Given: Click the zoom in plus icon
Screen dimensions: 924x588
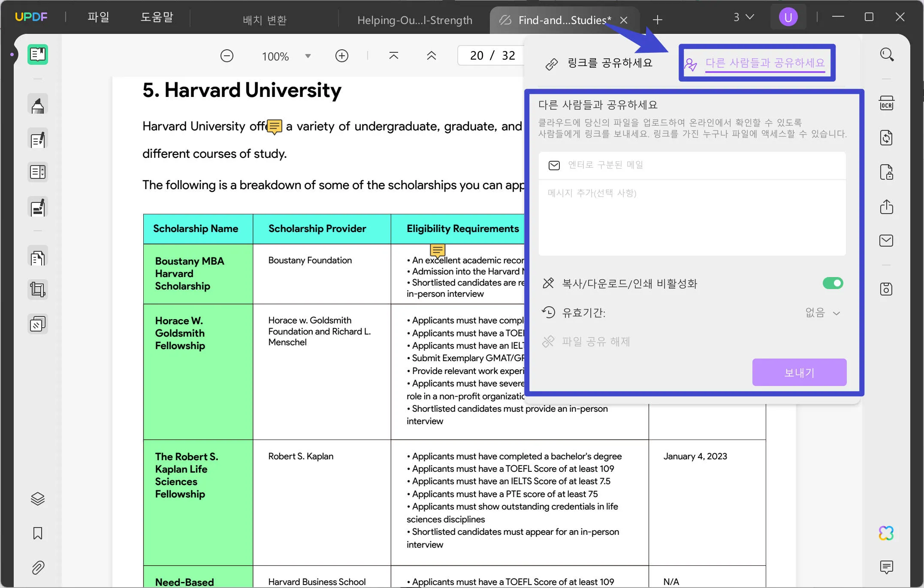Looking at the screenshot, I should (341, 56).
